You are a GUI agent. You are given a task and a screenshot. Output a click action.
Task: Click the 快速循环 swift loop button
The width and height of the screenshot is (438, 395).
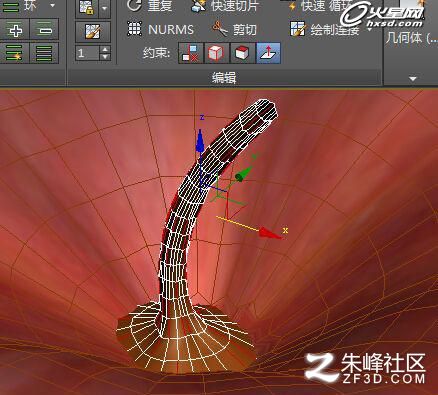click(x=319, y=6)
